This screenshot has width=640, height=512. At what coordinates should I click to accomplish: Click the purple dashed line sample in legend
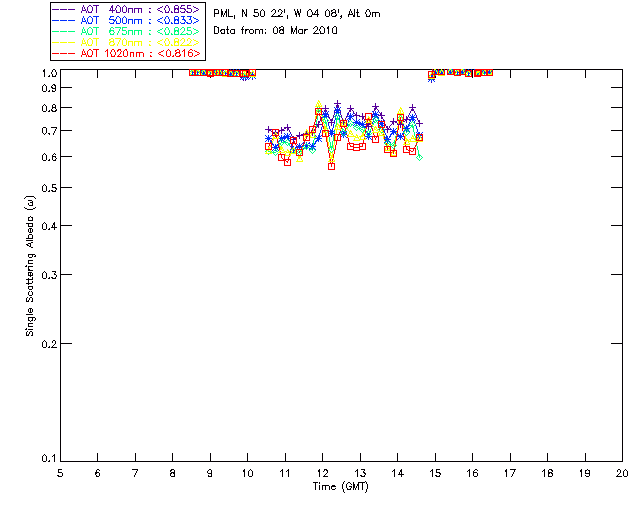[x=63, y=9]
